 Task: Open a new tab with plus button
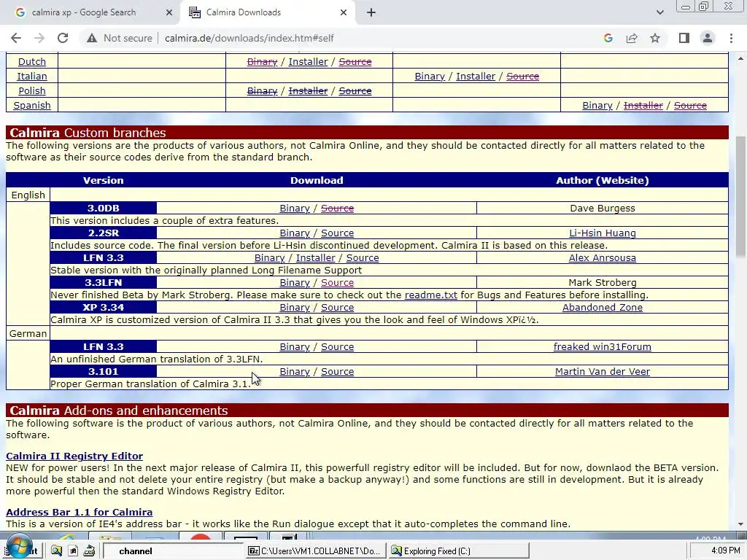coord(371,13)
